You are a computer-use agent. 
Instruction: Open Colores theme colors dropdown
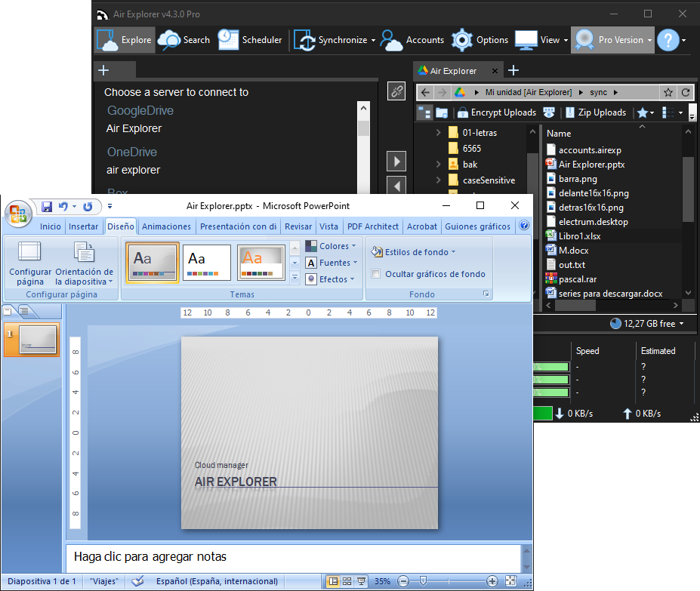coord(331,246)
